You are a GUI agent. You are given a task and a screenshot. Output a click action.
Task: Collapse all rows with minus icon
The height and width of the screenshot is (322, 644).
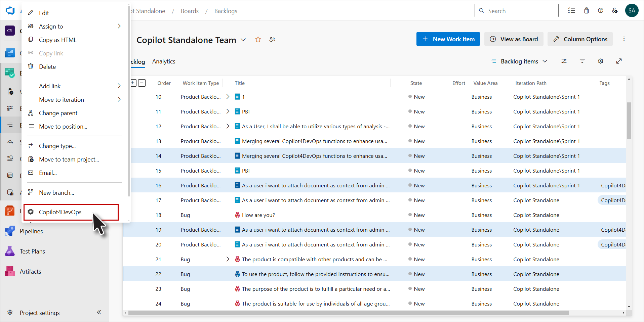pyautogui.click(x=142, y=83)
